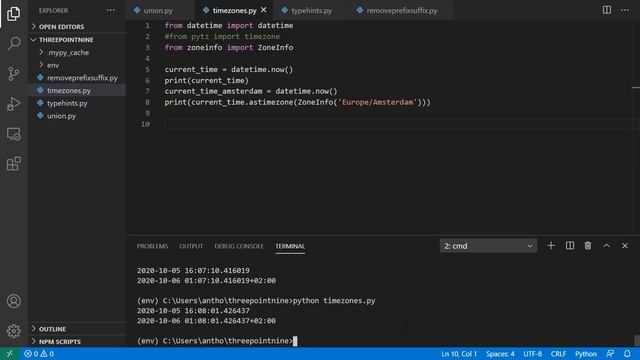Image resolution: width=640 pixels, height=360 pixels.
Task: Open the Accounts menu icon
Action: [x=13, y=301]
